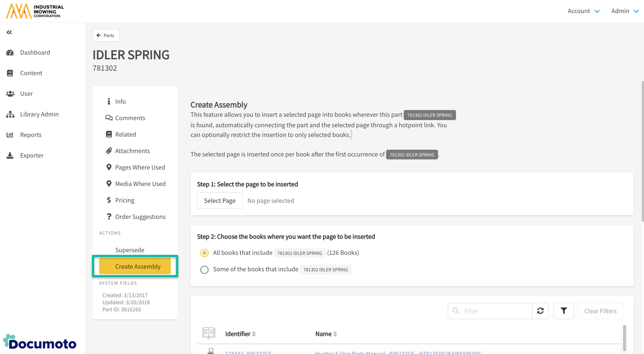
Task: Open the funnel filter options button
Action: (x=563, y=311)
